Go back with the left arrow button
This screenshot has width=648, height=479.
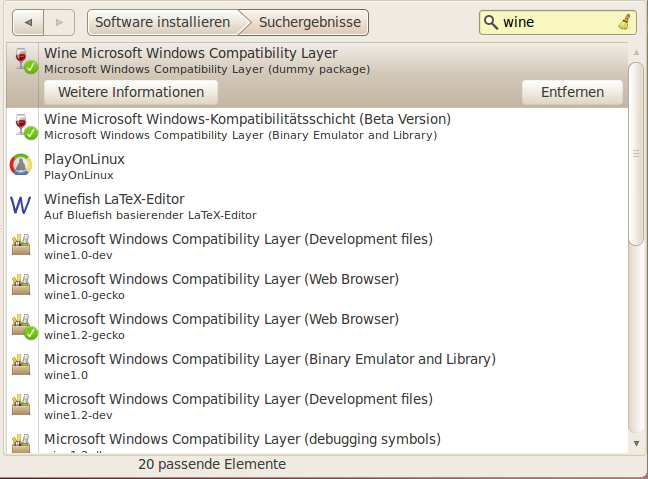[29, 22]
